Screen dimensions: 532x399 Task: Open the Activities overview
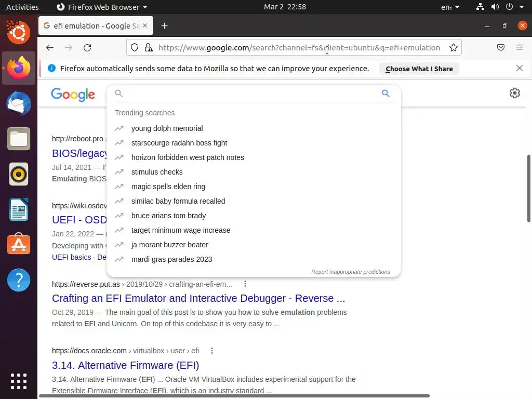[22, 7]
